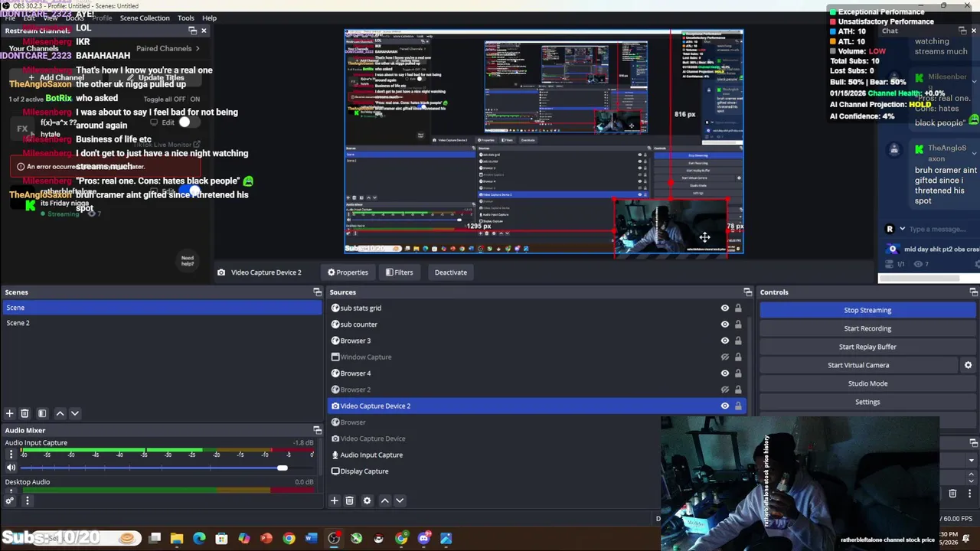Expand Paired Channels chevron
The width and height of the screenshot is (980, 551).
[x=198, y=48]
